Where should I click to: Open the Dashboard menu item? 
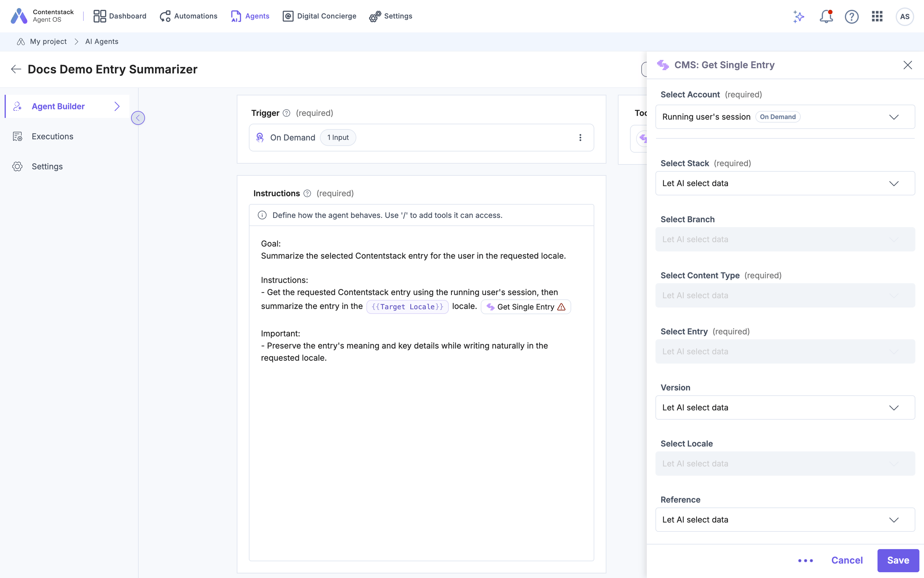pos(120,16)
